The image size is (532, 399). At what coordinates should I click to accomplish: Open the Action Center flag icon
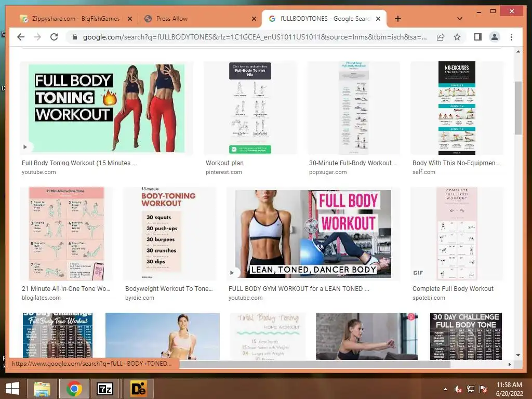pyautogui.click(x=483, y=389)
